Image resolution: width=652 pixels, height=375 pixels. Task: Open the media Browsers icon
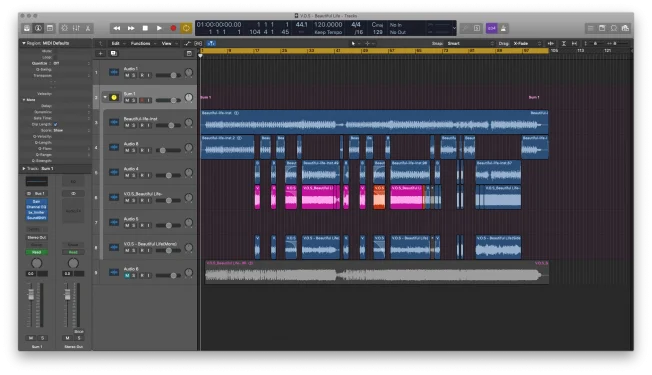(625, 28)
